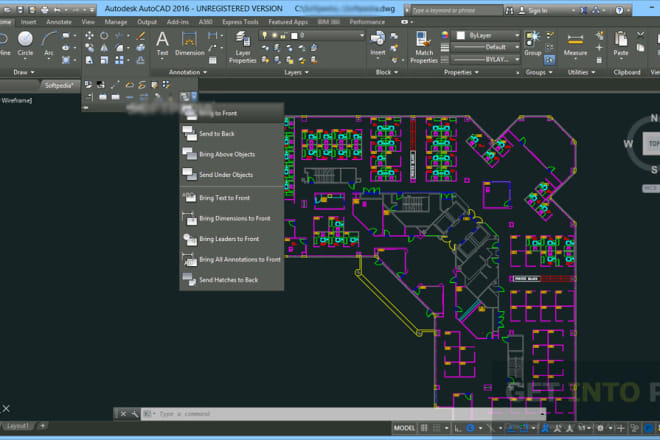Click the white layer color swatch

294,36
